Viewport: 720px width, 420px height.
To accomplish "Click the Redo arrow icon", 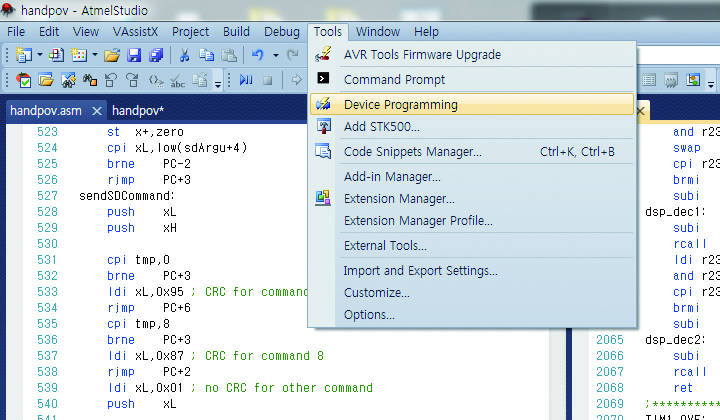I will pos(292,55).
